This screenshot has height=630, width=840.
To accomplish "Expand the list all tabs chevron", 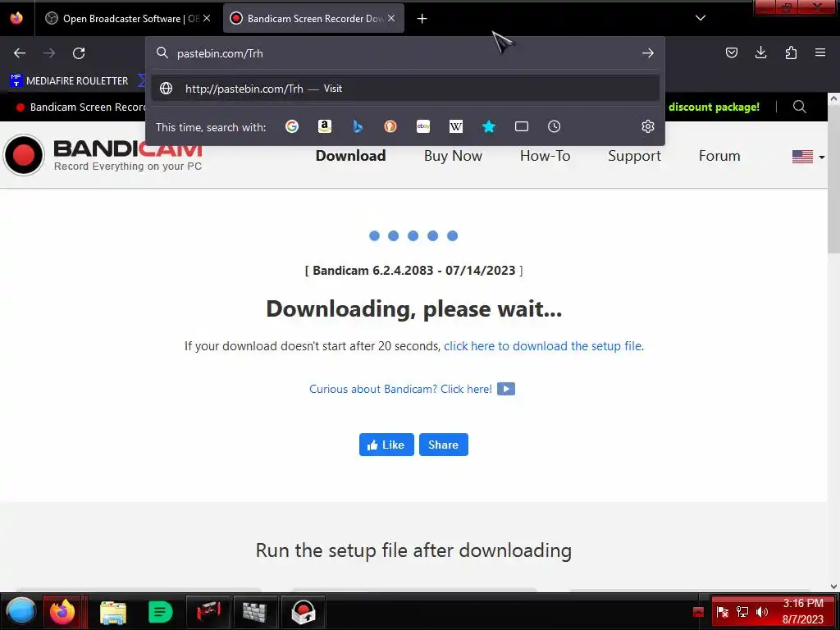I will tap(701, 18).
